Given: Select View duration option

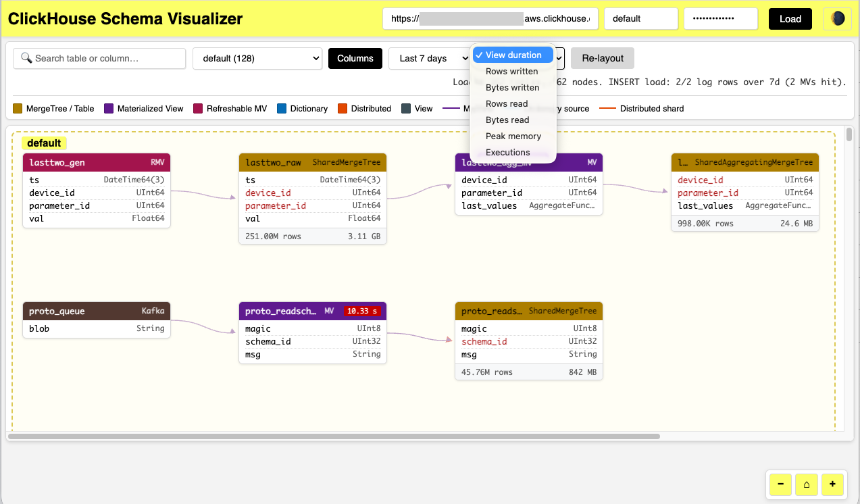Looking at the screenshot, I should tap(513, 55).
